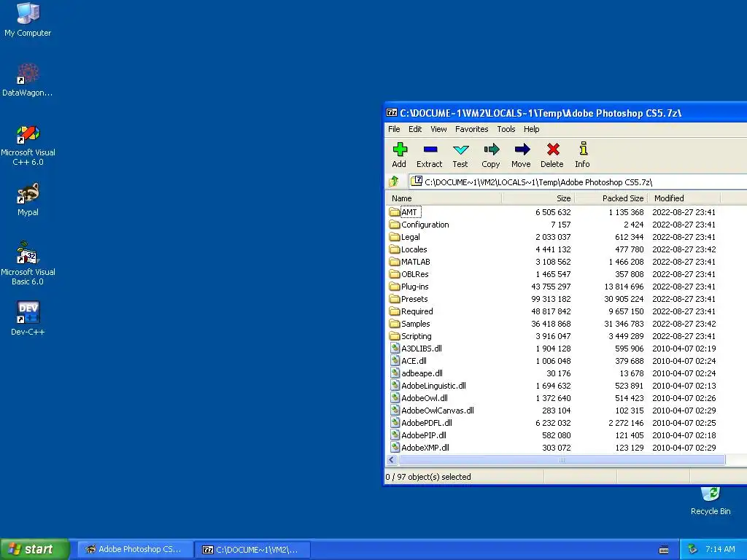Click the up-folder arrow beside address bar
This screenshot has width=747, height=560.
[393, 182]
